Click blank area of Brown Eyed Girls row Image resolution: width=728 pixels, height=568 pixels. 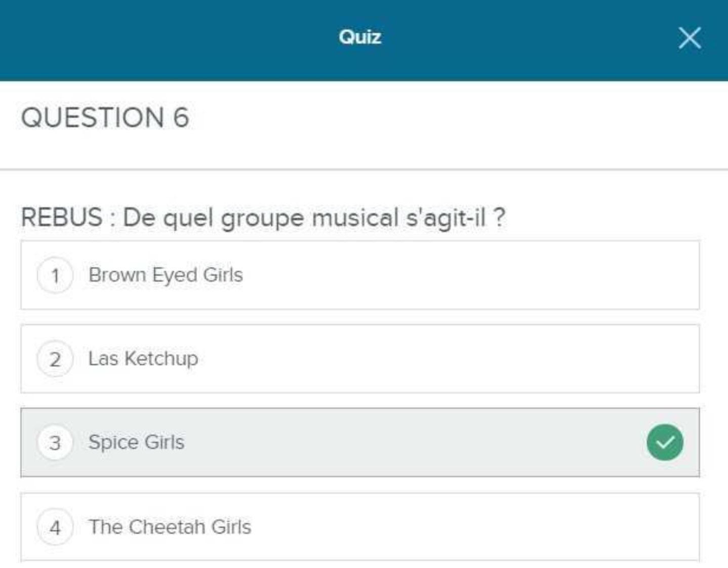click(456, 275)
